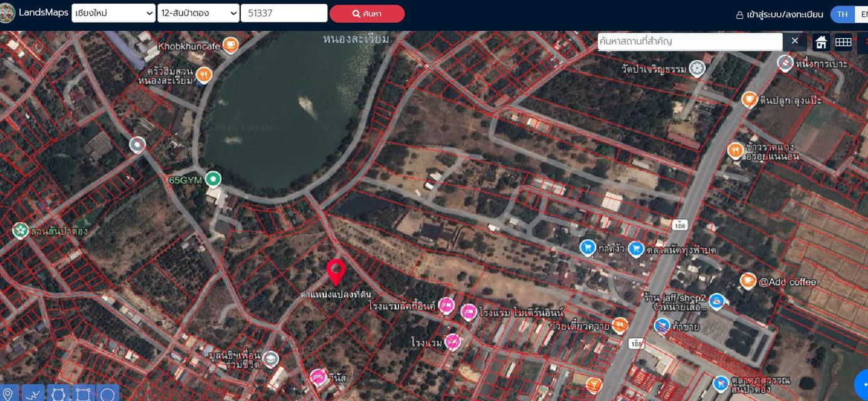
Task: Open the เข้าสู่ระบบ/ลงทะเบียน login link
Action: (779, 14)
